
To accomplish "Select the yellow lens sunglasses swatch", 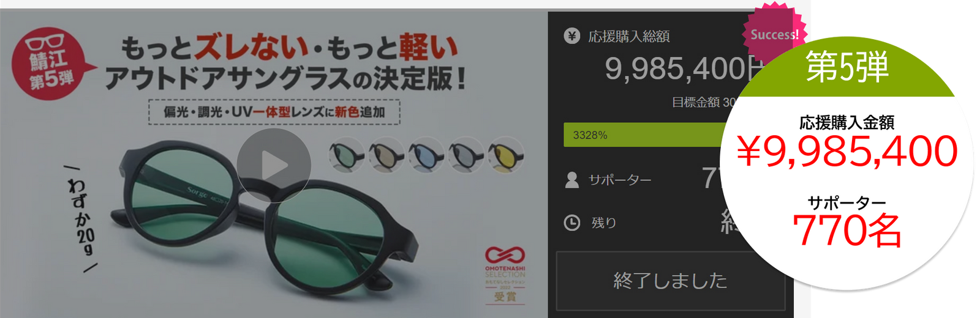I will pyautogui.click(x=506, y=154).
